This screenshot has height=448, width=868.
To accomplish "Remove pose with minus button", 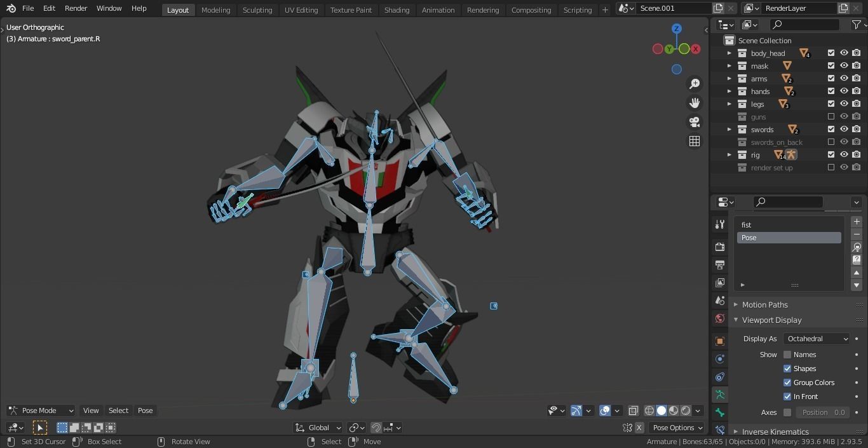I will [x=857, y=234].
